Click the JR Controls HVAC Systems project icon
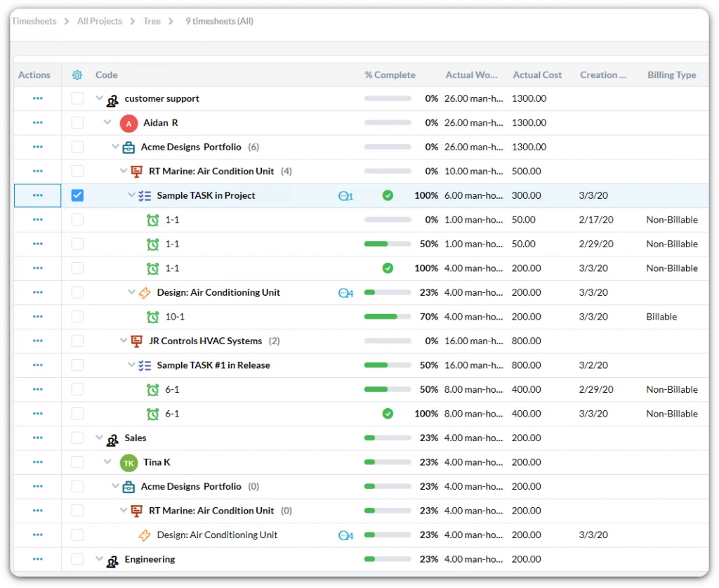 pyautogui.click(x=137, y=341)
